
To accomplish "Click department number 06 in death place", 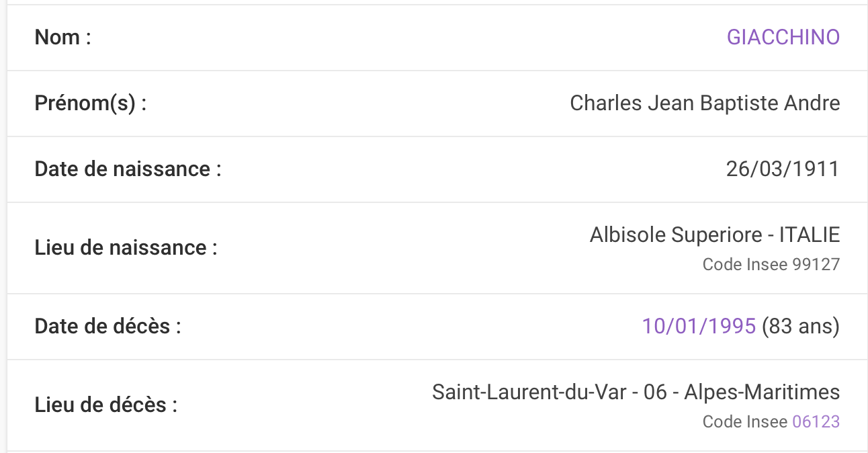I will [655, 393].
